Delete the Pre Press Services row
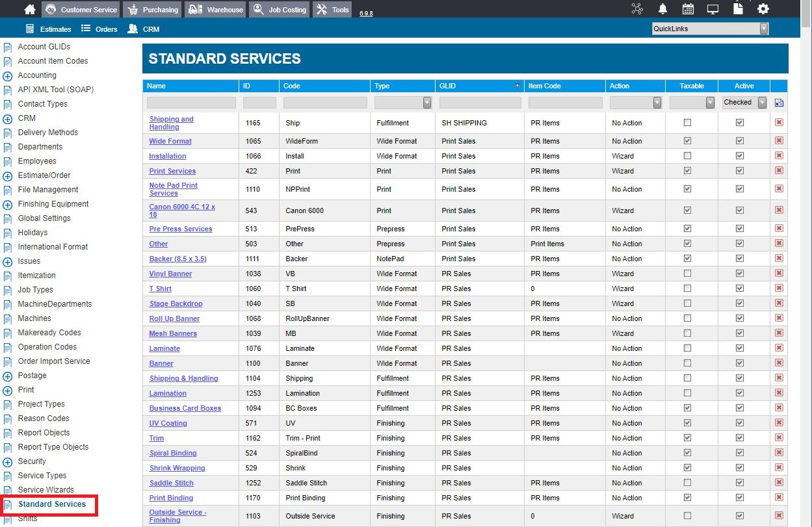 click(779, 228)
